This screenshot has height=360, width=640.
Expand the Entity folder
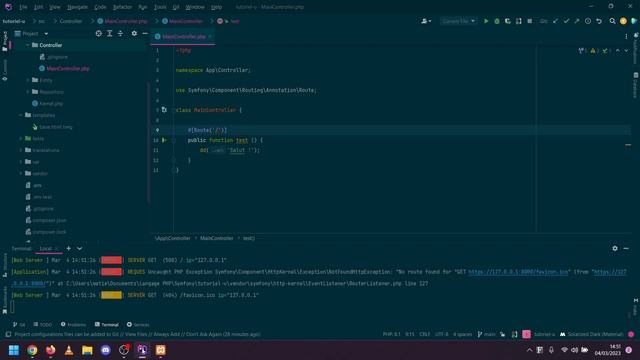point(28,80)
